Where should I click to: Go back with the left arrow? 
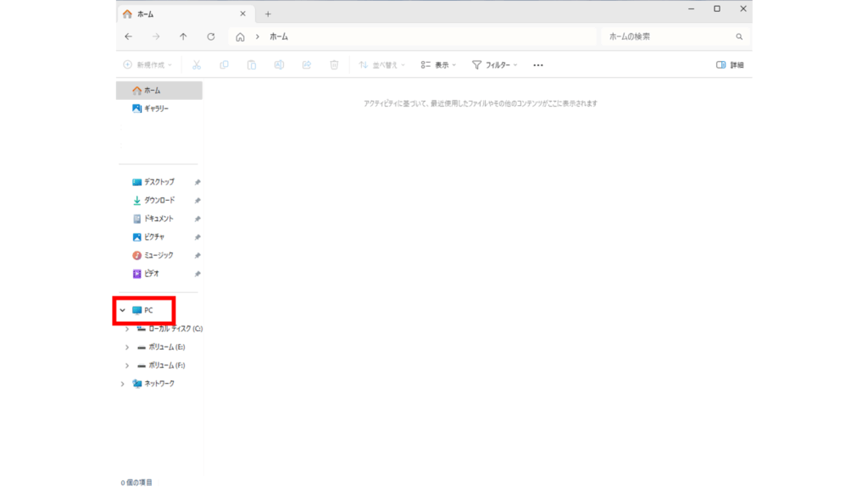pos(129,36)
